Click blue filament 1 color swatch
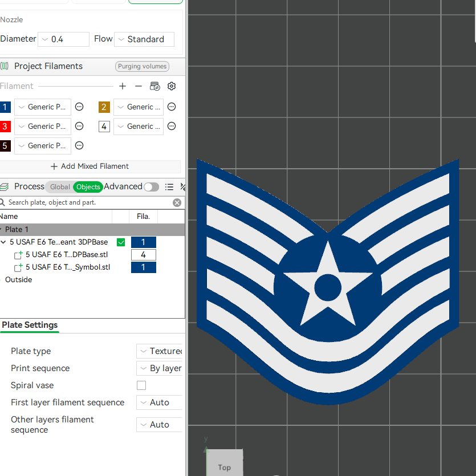This screenshot has width=476, height=476. point(5,107)
